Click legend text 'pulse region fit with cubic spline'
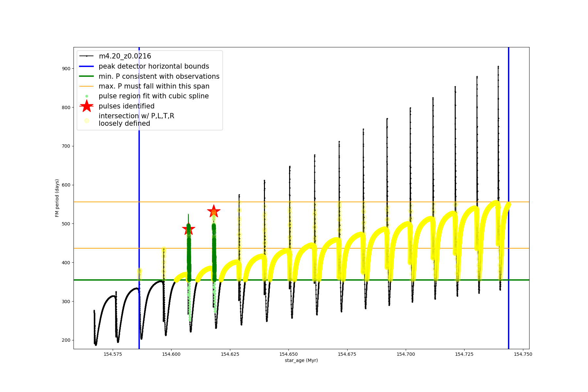588x392 pixels. [x=154, y=96]
